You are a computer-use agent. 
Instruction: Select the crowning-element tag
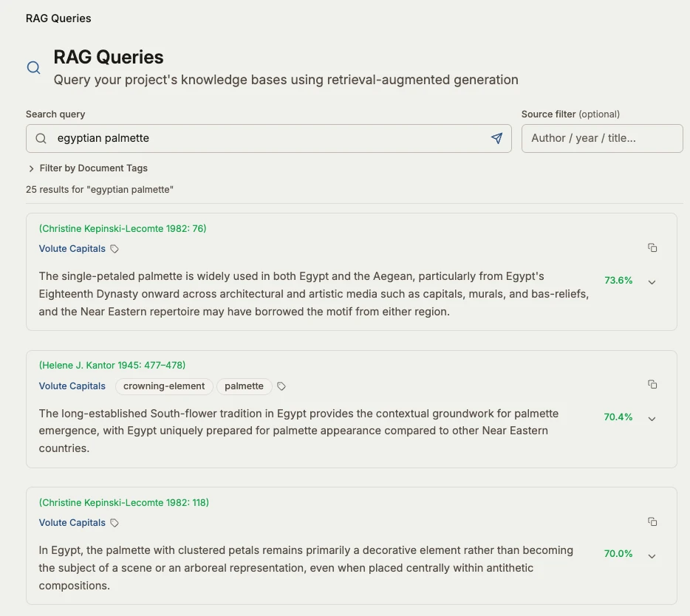click(x=164, y=386)
